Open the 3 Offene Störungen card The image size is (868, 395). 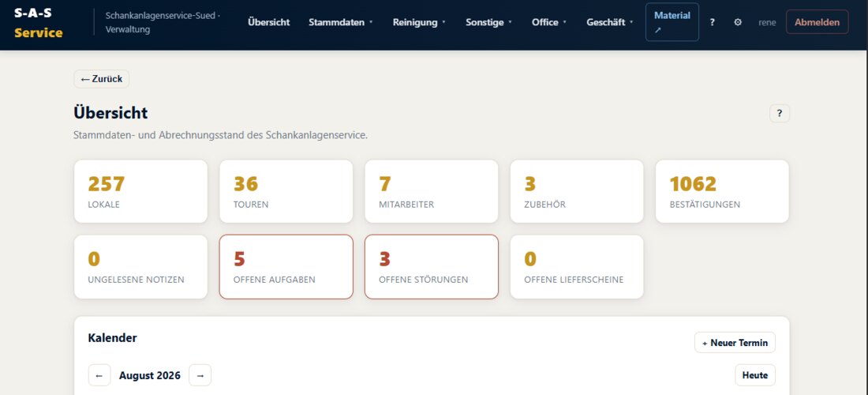[431, 267]
